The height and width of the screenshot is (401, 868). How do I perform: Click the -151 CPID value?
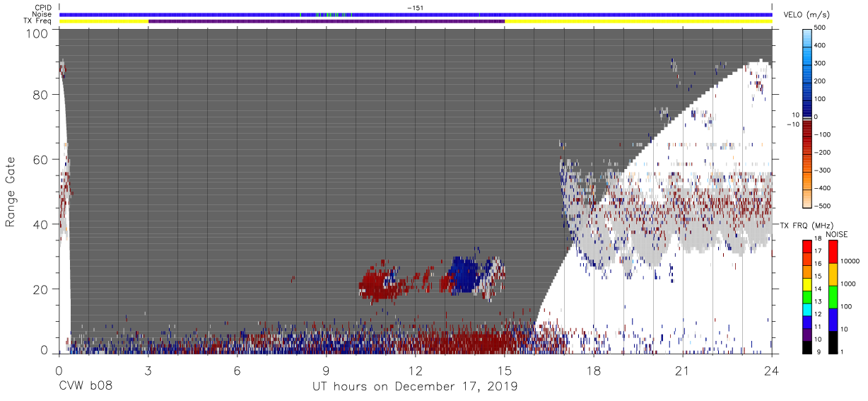416,7
